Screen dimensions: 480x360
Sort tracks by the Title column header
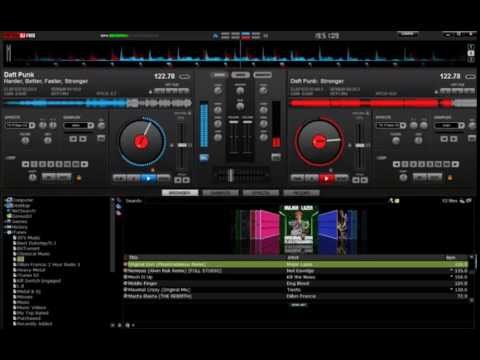click(x=133, y=258)
